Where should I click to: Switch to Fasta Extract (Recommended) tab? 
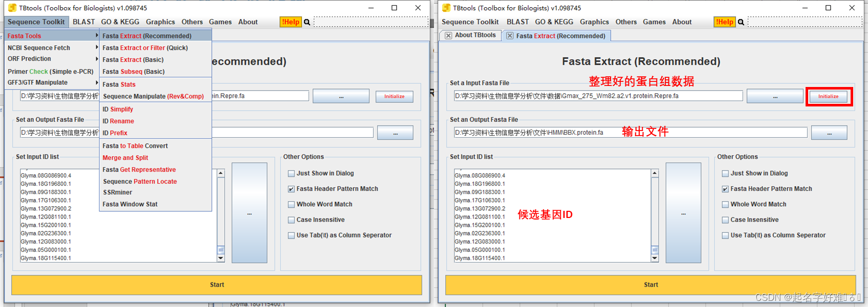[556, 36]
